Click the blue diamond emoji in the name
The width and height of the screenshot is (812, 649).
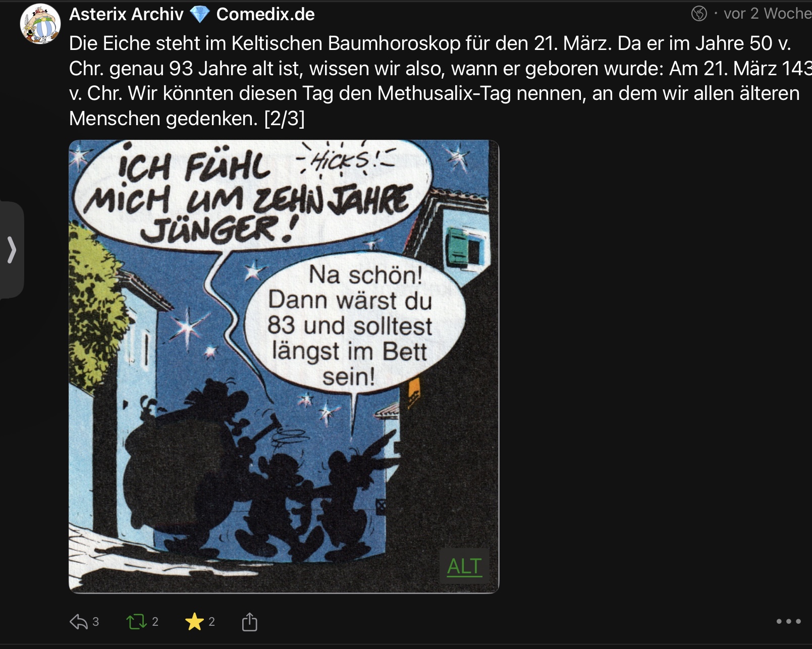200,14
